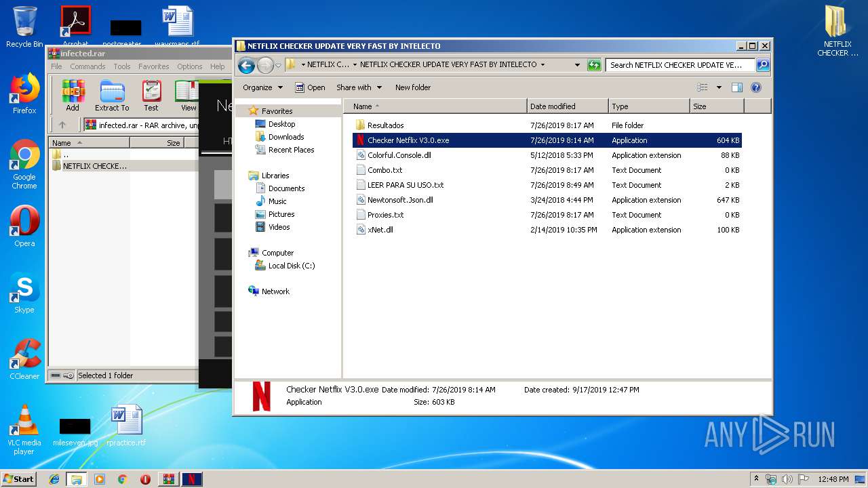Click the search magnifier icon
This screenshot has height=488, width=868.
763,65
